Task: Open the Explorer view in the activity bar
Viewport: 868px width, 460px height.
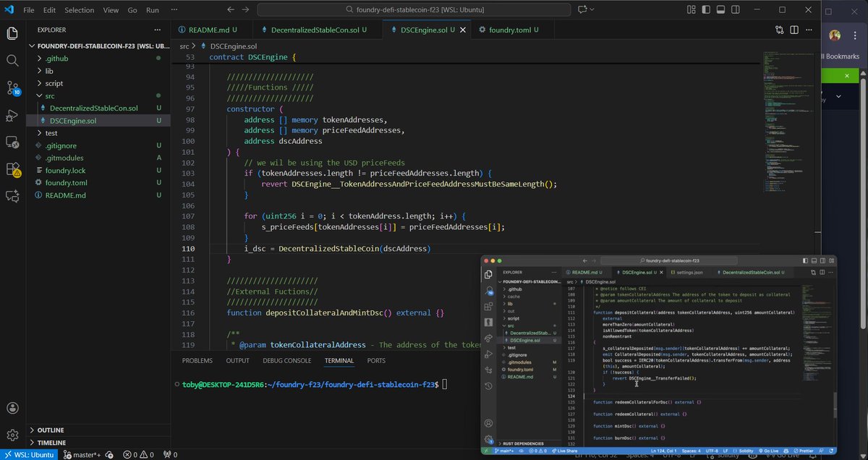Action: pyautogui.click(x=12, y=33)
